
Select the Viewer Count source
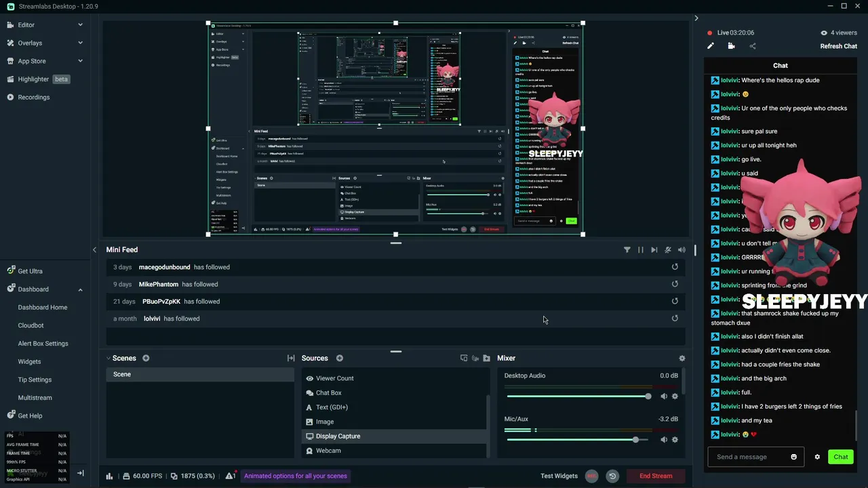pos(394,378)
